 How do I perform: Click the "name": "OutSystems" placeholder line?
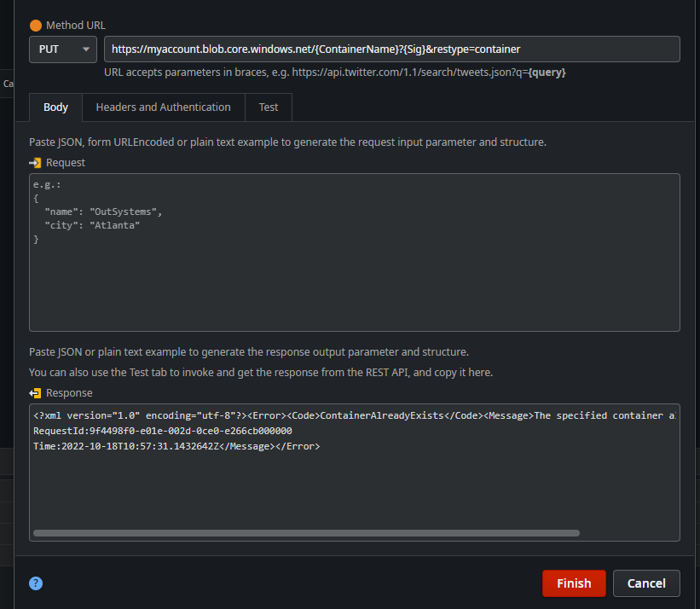tap(103, 212)
